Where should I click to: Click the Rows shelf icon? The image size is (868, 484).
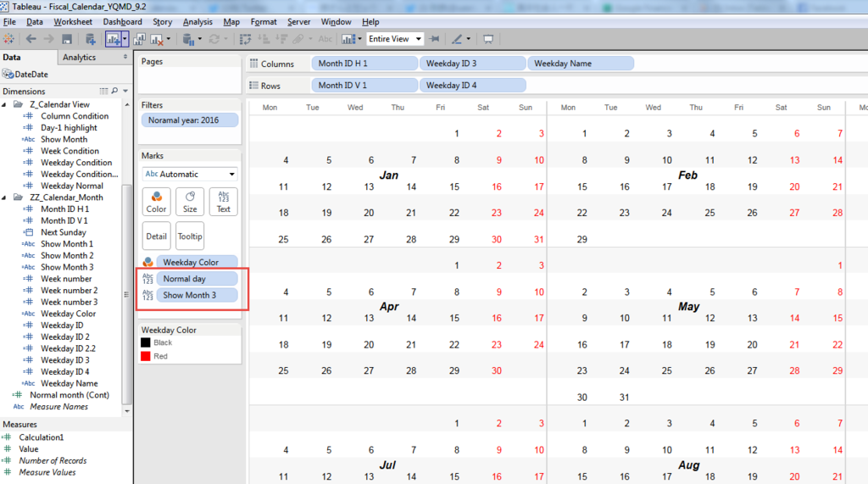click(253, 86)
